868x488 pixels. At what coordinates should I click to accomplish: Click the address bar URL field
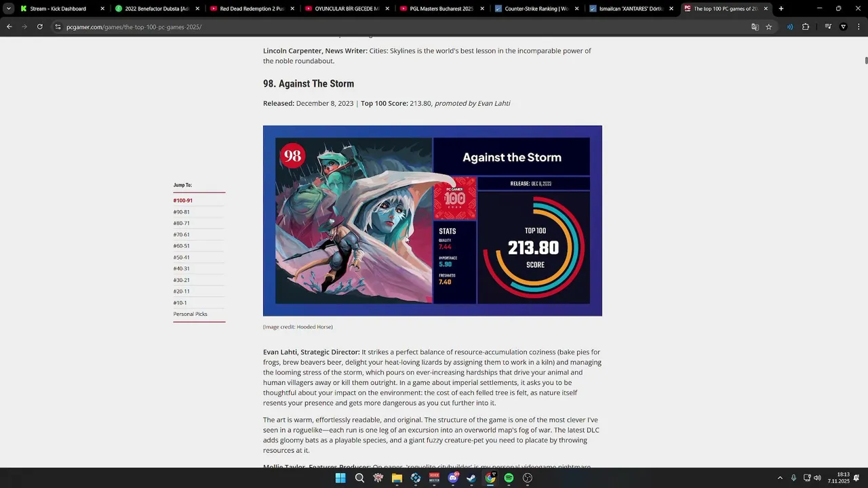click(407, 26)
